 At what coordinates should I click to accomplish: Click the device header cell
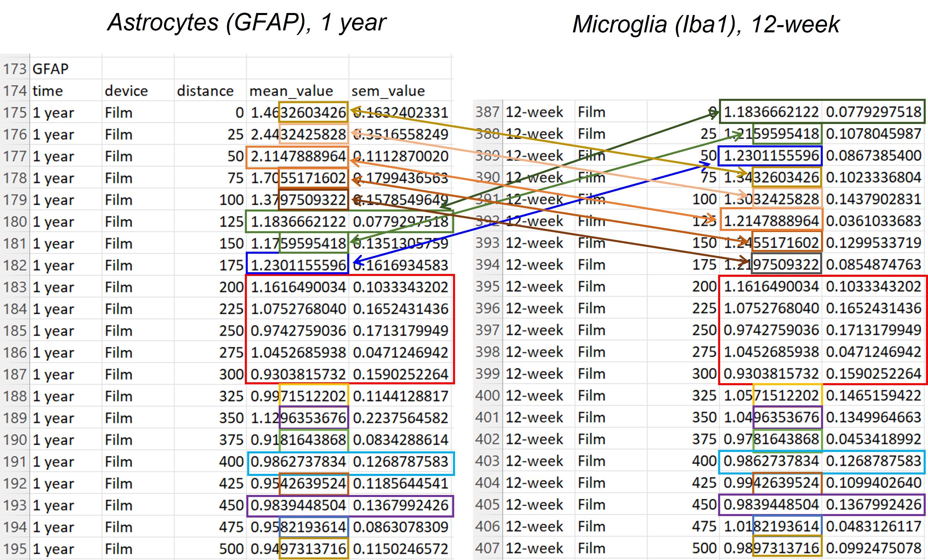126,91
